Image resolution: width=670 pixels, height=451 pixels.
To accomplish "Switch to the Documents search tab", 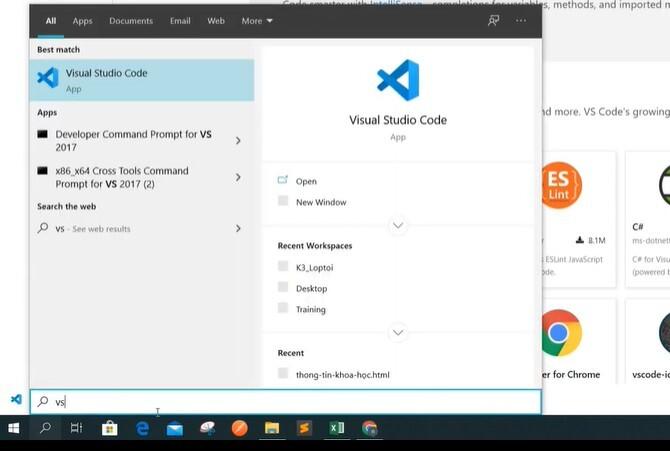I will coord(131,21).
